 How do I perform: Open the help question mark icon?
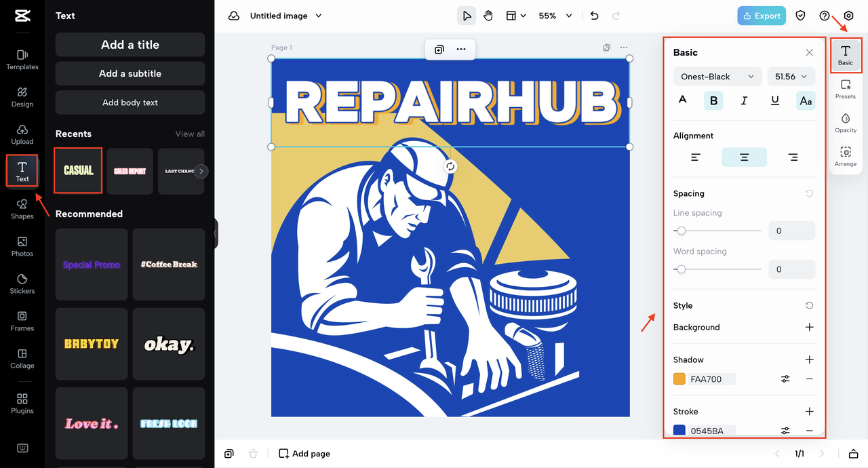(x=825, y=16)
